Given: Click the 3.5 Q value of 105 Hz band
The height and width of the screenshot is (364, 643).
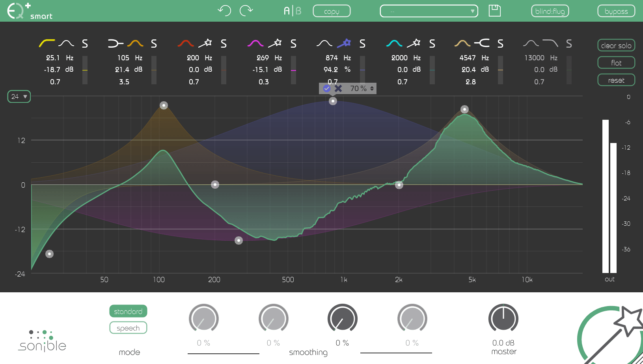Looking at the screenshot, I should pos(124,82).
